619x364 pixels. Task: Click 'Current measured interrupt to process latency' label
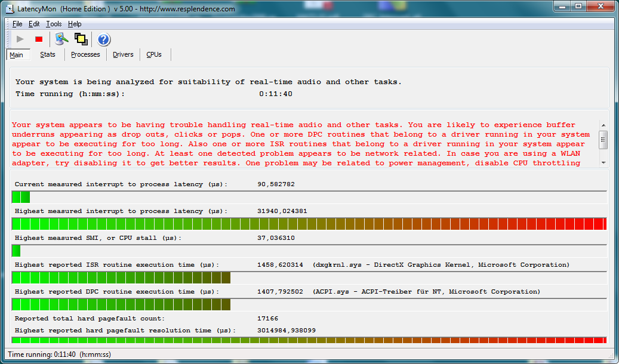[121, 184]
